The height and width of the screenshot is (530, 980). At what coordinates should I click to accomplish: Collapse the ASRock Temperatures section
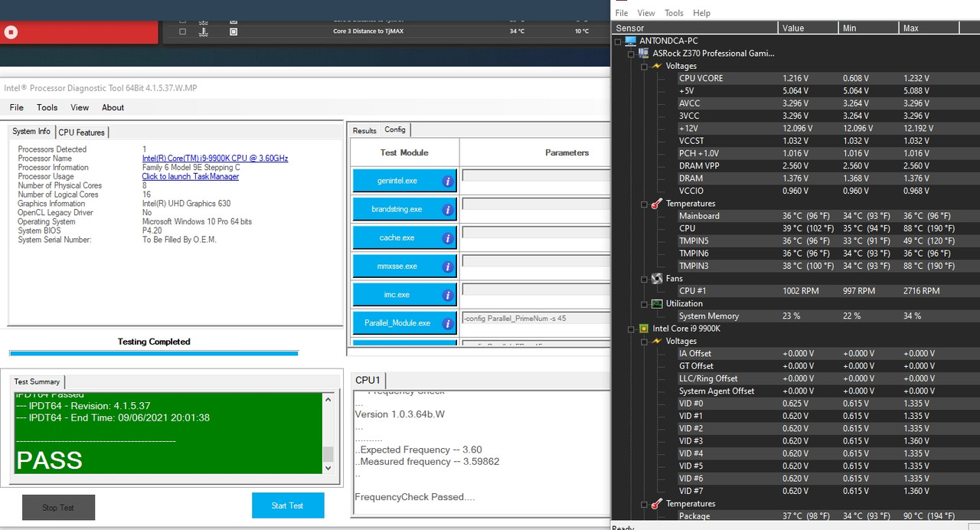[x=644, y=204]
